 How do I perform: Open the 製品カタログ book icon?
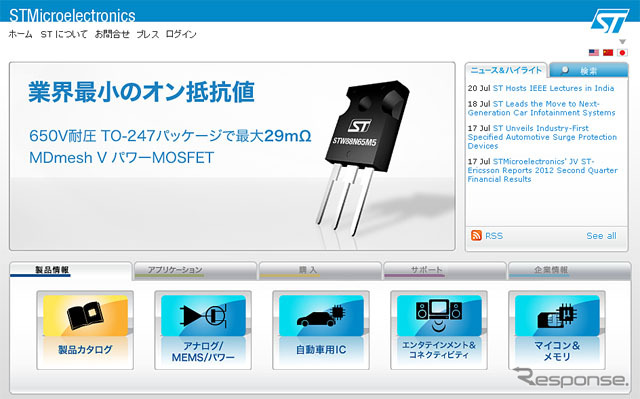(85, 316)
